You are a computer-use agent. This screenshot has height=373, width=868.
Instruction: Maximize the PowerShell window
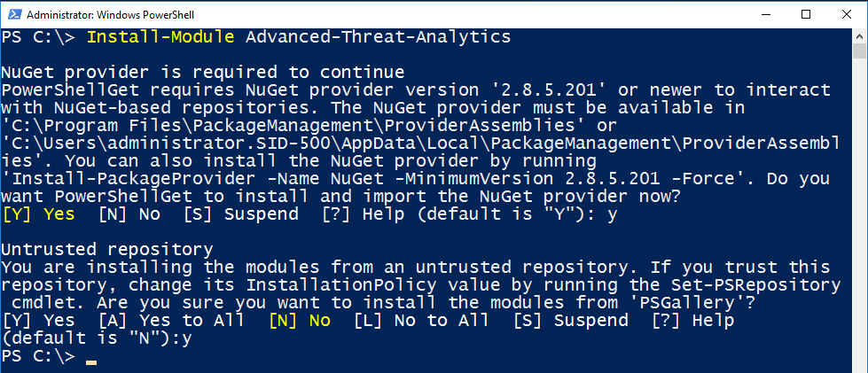click(x=806, y=13)
